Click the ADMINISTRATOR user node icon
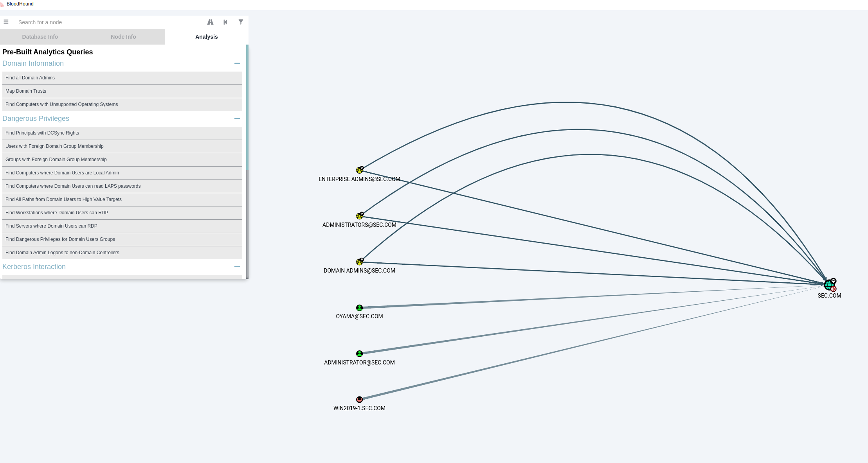This screenshot has width=868, height=463. click(x=359, y=354)
